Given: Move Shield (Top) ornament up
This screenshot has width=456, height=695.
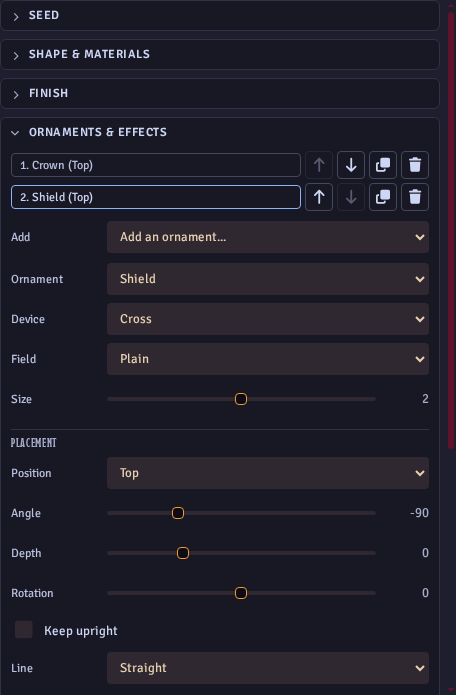Looking at the screenshot, I should [319, 197].
